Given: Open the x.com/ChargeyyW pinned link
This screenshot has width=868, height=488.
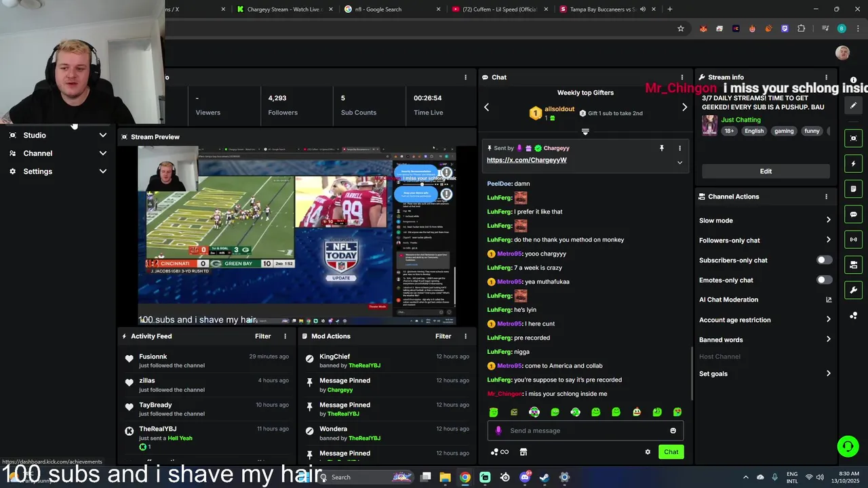Looking at the screenshot, I should coord(526,160).
